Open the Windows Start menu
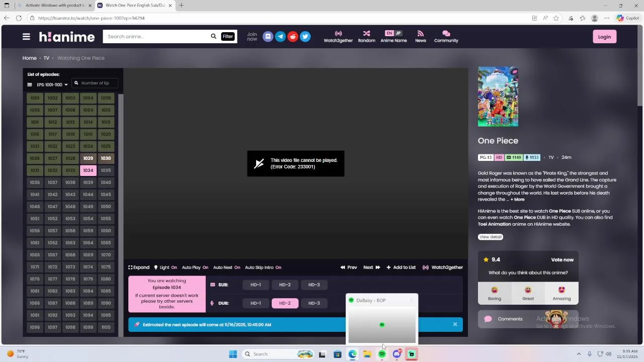 [233, 354]
